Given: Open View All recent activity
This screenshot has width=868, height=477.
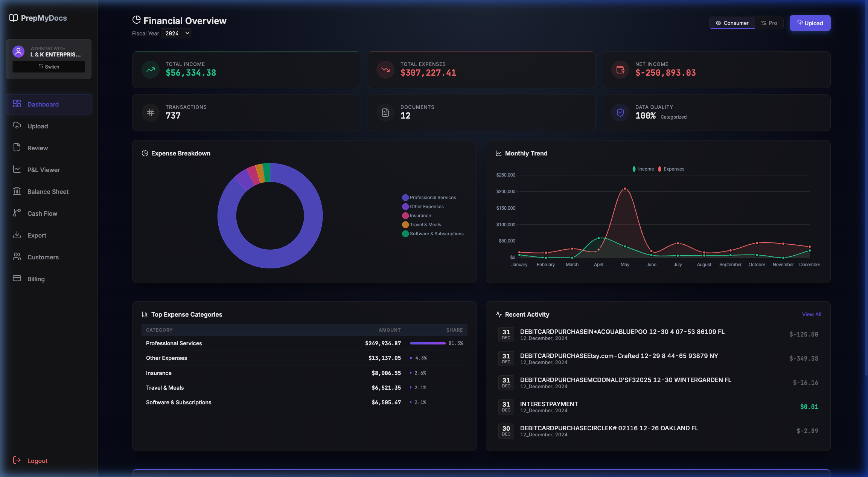Looking at the screenshot, I should click(x=812, y=314).
